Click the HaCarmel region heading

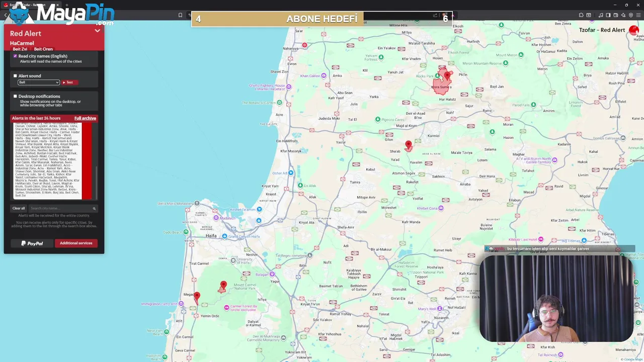point(22,43)
